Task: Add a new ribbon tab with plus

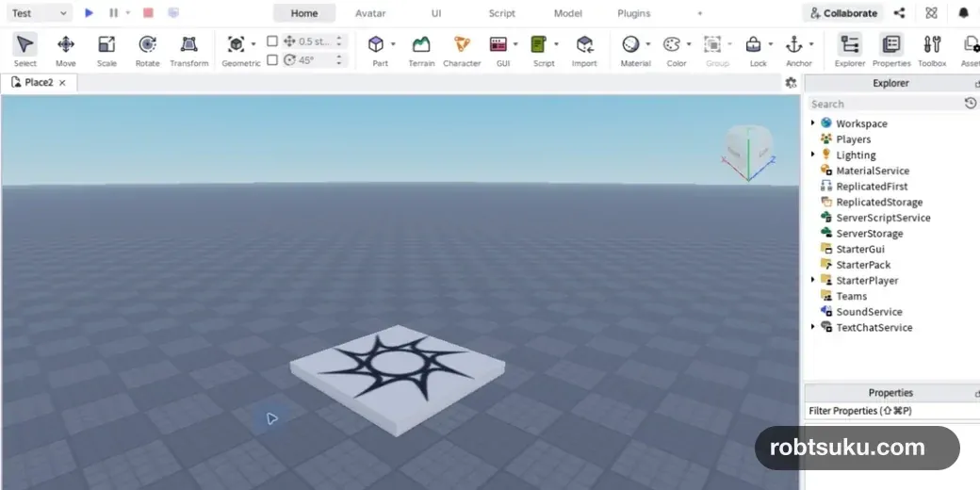Action: click(699, 13)
